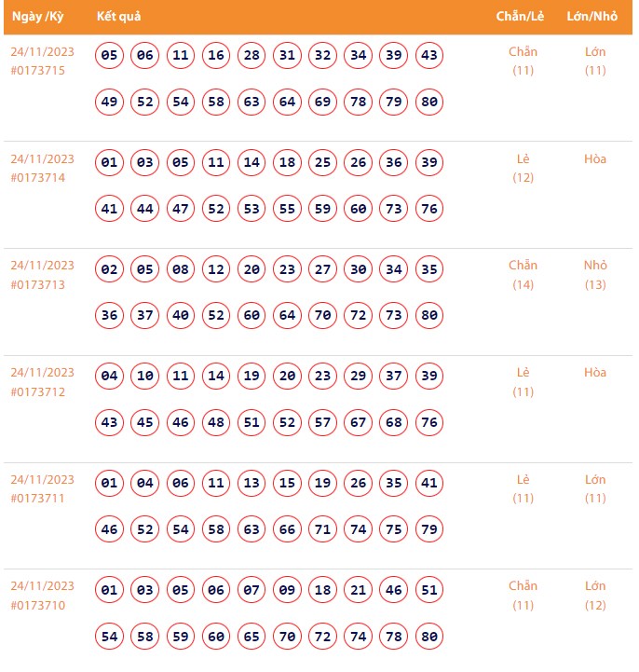Pick ball 79 in draw #0173711

click(x=428, y=529)
